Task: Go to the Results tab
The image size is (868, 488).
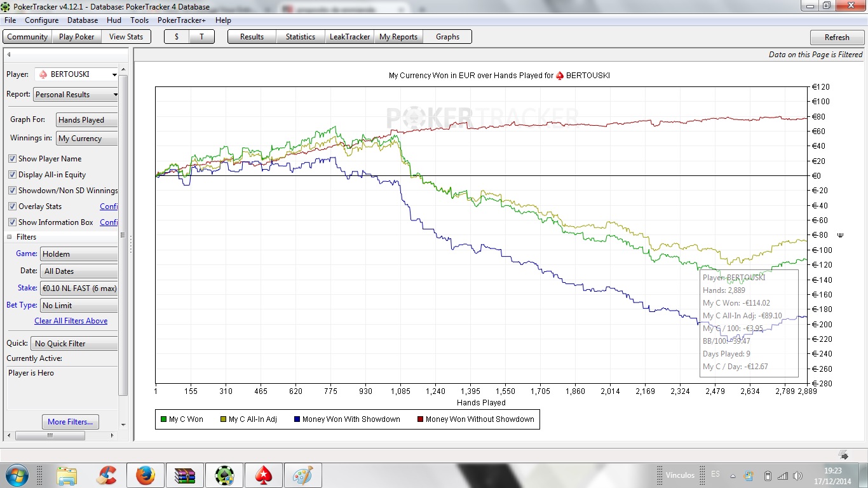Action: tap(252, 37)
